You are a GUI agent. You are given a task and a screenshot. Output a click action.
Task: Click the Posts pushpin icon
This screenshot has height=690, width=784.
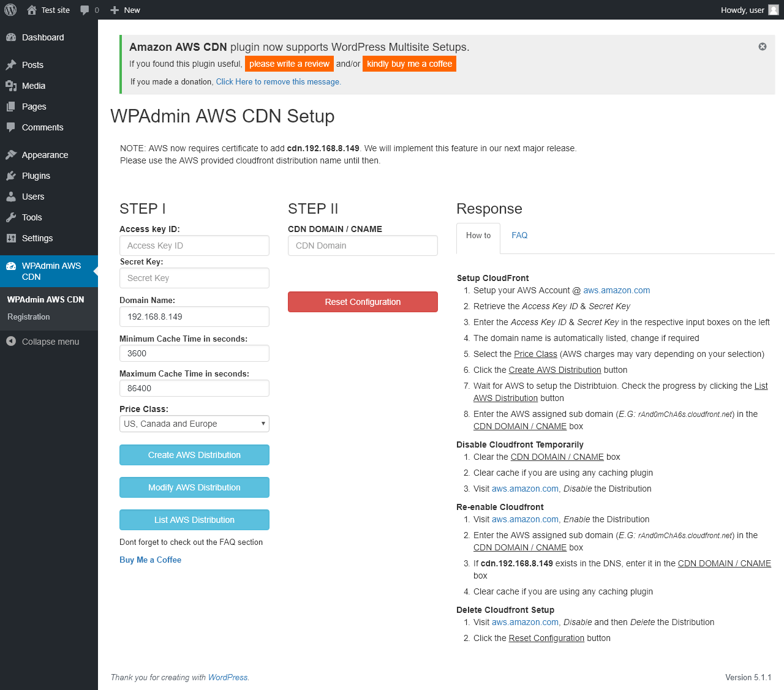(x=11, y=65)
